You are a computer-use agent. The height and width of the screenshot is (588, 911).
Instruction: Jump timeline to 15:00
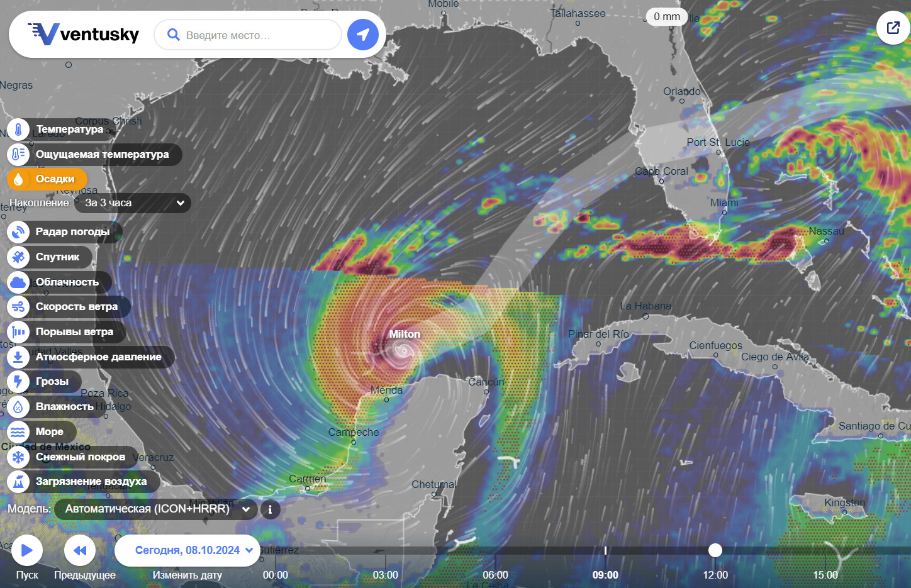[825, 575]
